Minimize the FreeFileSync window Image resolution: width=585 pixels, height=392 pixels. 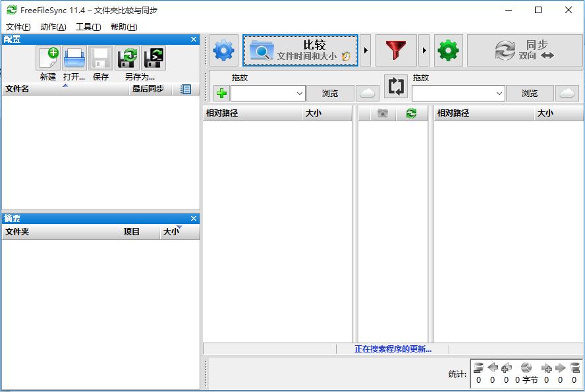point(509,10)
